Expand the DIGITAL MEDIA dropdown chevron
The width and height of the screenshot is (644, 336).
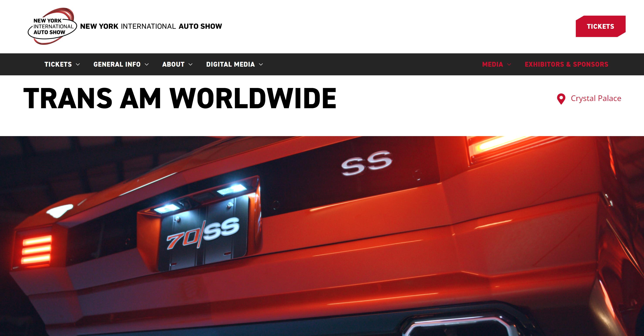pyautogui.click(x=261, y=64)
